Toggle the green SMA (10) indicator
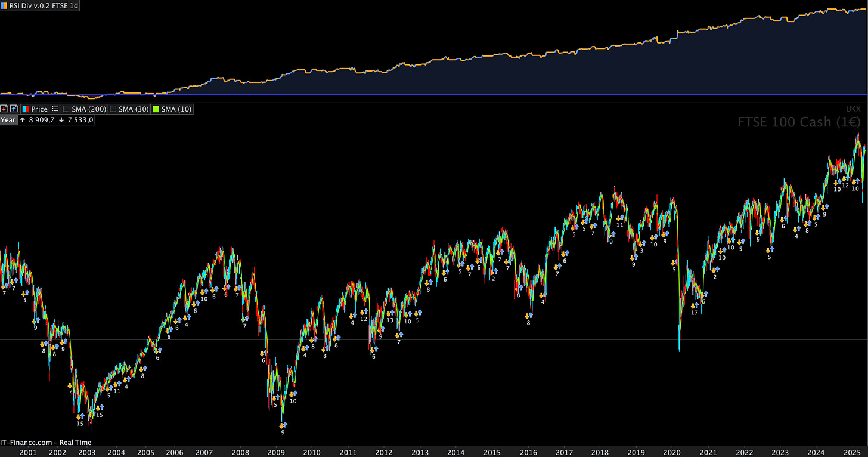This screenshot has height=457, width=868. 172,109
